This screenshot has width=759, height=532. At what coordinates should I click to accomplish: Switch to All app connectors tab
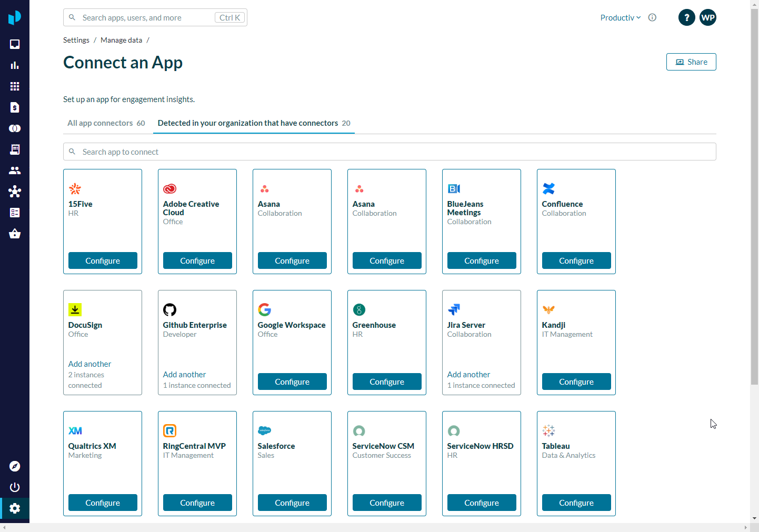coord(106,123)
